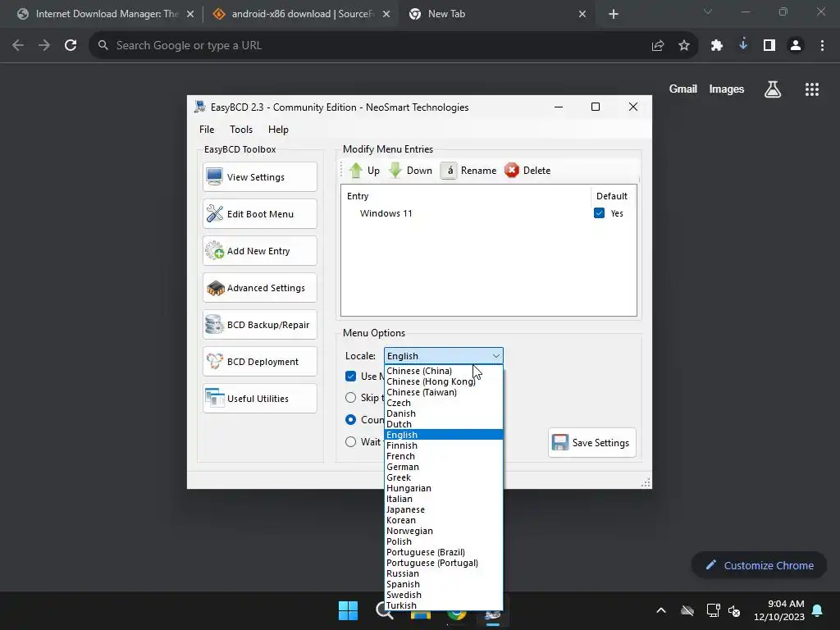Choose Chinese (Taiwan) locale

(x=444, y=392)
